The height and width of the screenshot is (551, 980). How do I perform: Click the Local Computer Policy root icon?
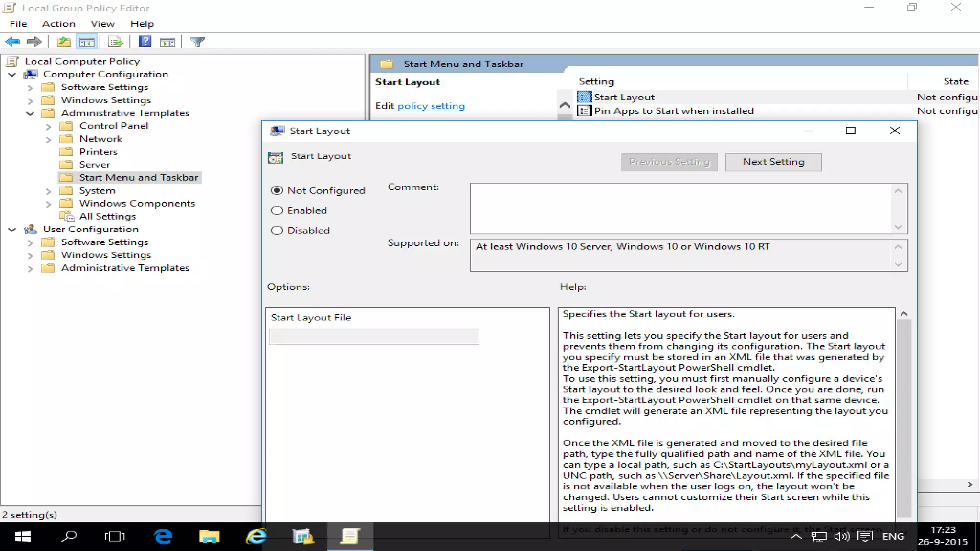[x=12, y=61]
